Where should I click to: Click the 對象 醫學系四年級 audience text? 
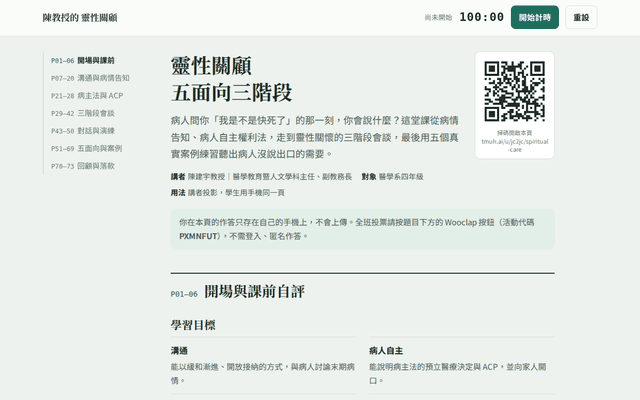pos(393,177)
